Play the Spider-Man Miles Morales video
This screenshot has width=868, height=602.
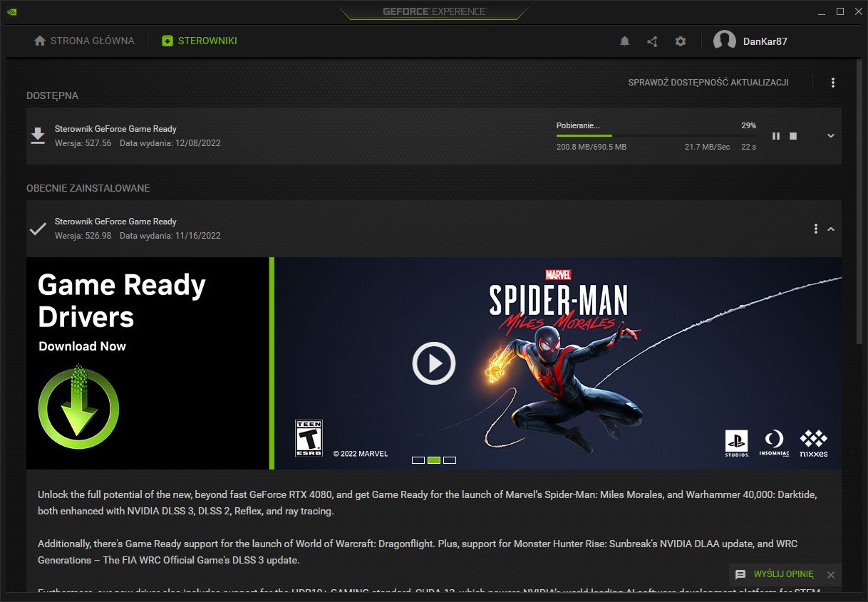point(433,363)
